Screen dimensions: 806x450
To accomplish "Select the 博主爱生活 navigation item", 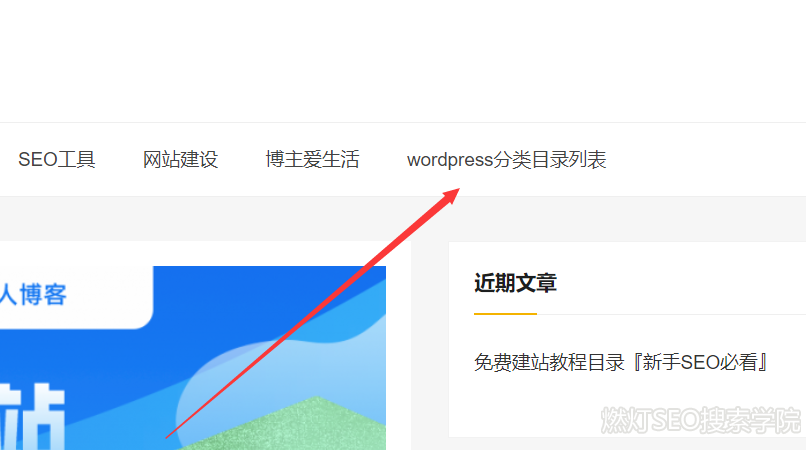I will click(313, 159).
